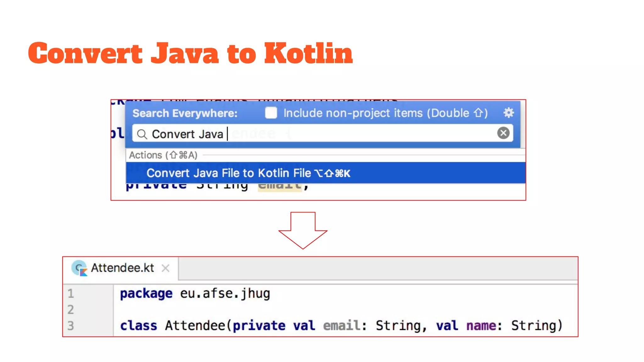
Task: Click the email parameter in constructor
Action: [x=342, y=326]
